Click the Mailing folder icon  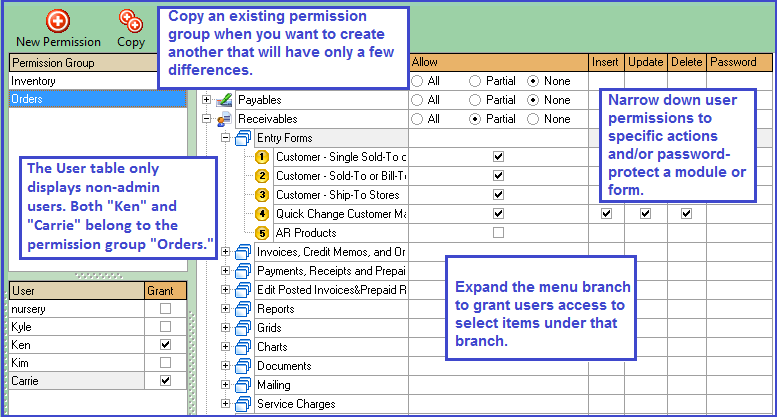[x=243, y=385]
